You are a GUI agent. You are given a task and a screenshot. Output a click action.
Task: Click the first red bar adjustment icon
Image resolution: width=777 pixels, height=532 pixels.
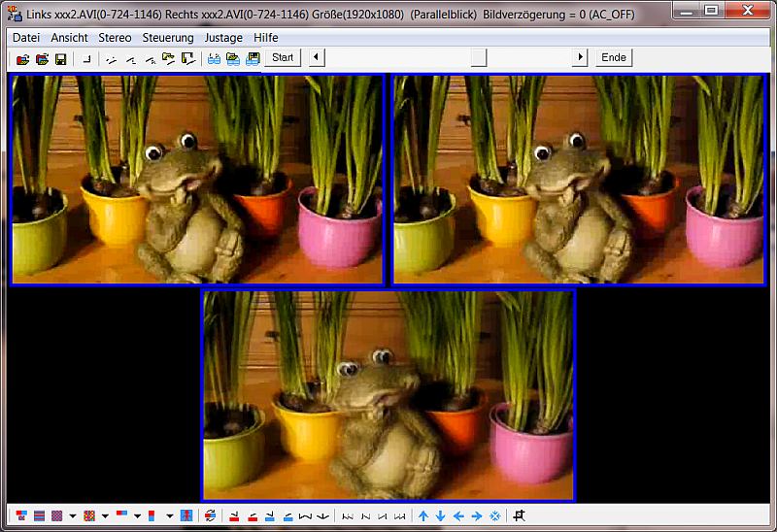(234, 516)
